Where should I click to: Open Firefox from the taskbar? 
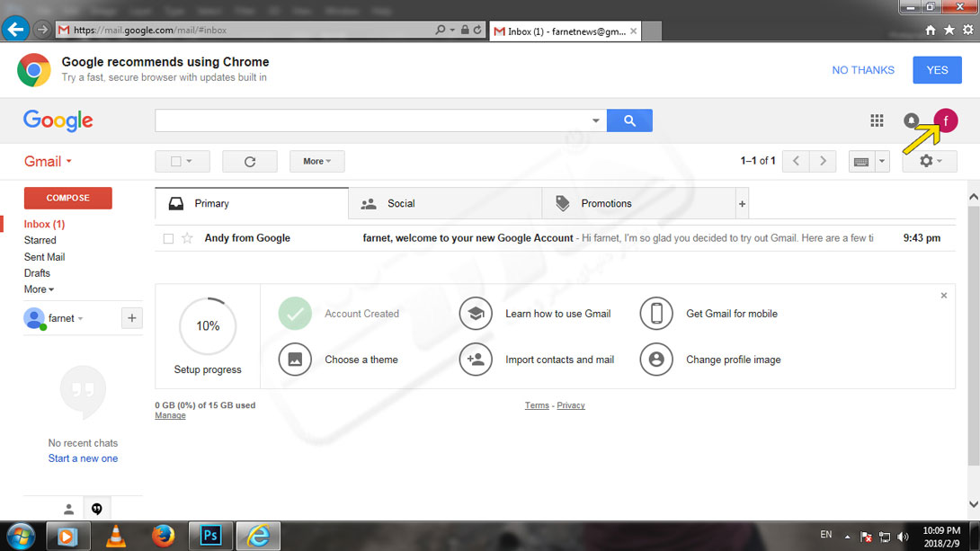[163, 536]
